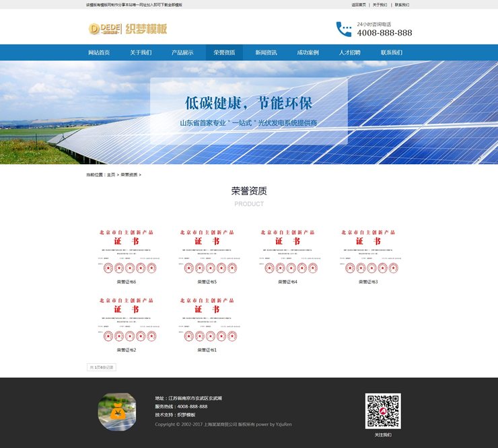This screenshot has width=498, height=448.
Task: Click the 主页 breadcrumb link
Action: click(111, 174)
